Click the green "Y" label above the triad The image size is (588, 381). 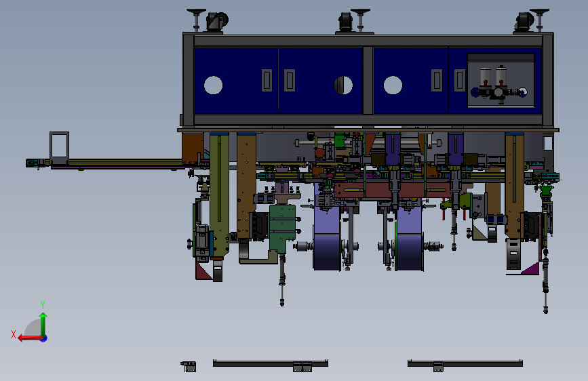point(43,304)
